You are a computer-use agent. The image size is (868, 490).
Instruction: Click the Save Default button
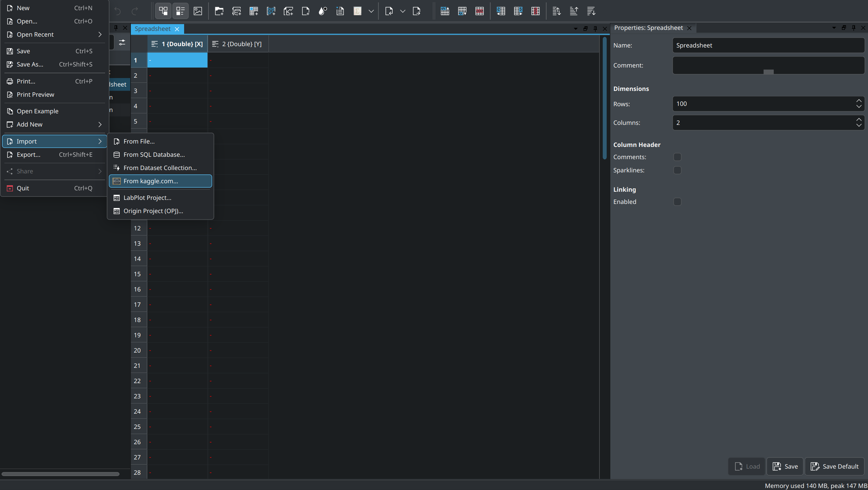(x=834, y=466)
